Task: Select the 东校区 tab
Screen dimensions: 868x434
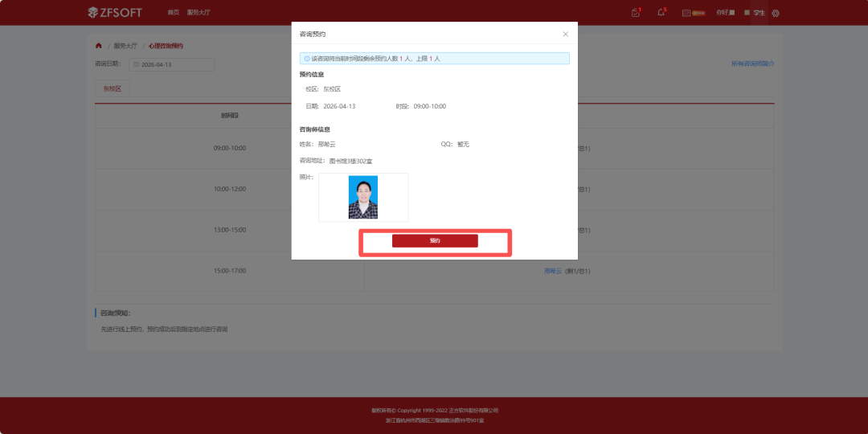Action: [113, 88]
